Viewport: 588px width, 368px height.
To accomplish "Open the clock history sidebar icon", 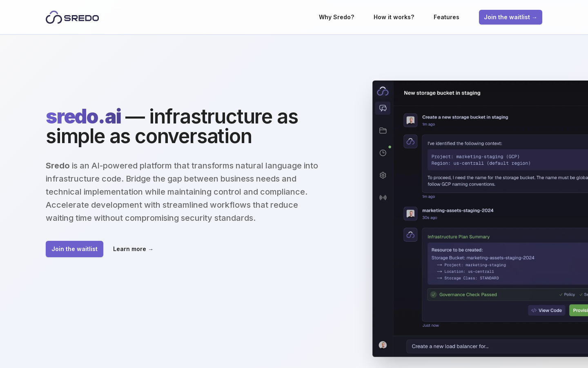I will 383,153.
